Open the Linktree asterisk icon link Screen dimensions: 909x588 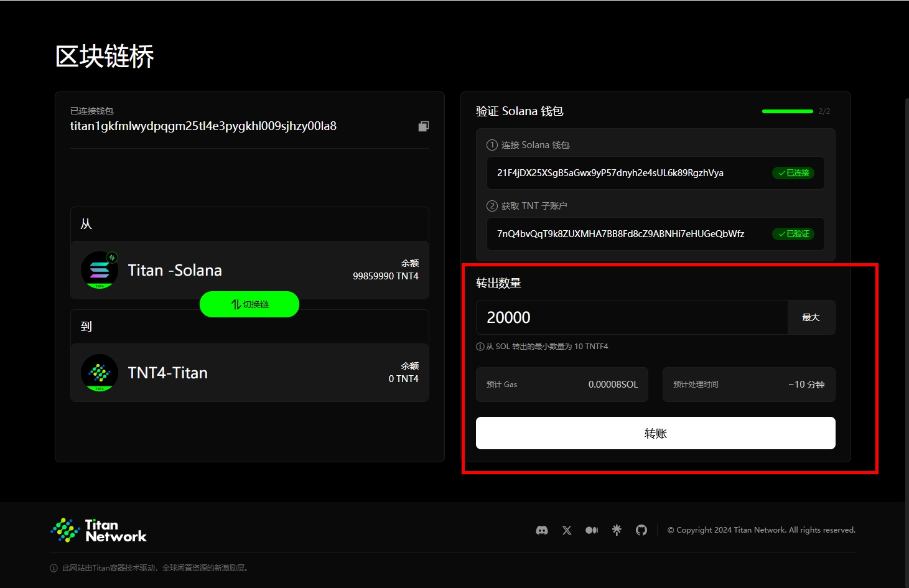(x=617, y=530)
